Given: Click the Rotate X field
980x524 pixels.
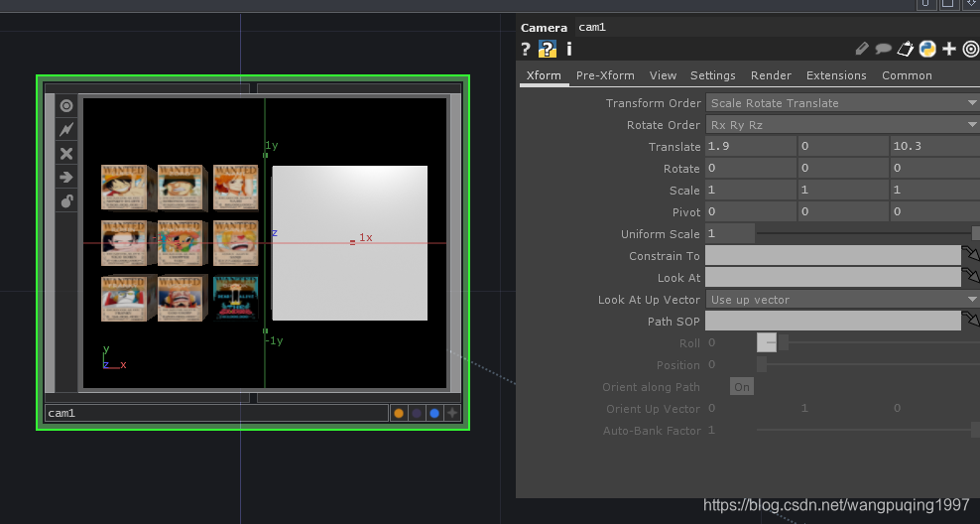Looking at the screenshot, I should 751,168.
